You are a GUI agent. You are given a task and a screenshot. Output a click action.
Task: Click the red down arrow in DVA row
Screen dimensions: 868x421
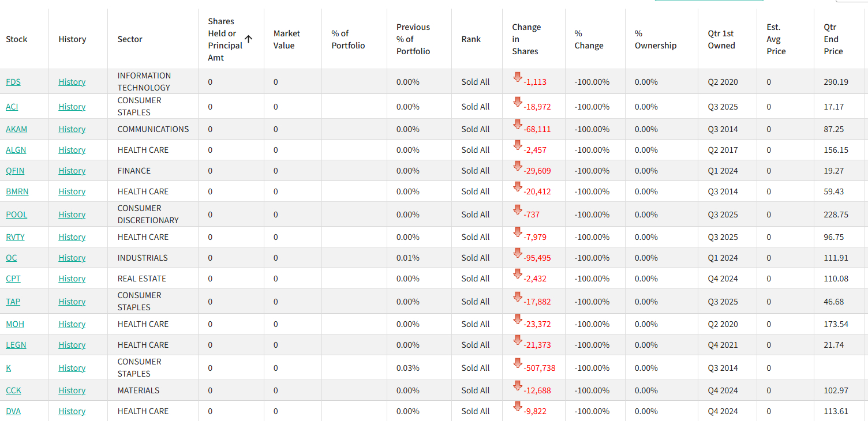click(x=518, y=407)
